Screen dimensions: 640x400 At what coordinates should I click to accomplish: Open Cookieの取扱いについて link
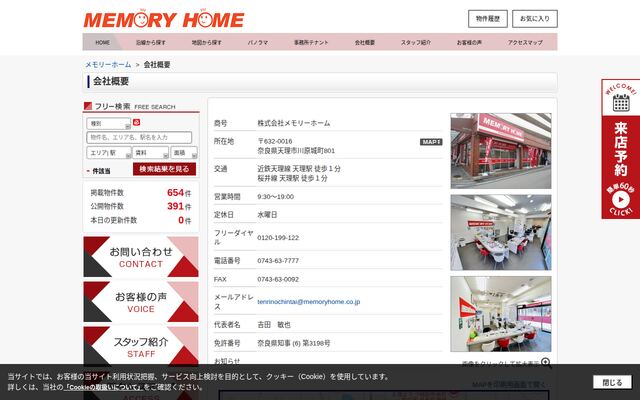(103, 387)
